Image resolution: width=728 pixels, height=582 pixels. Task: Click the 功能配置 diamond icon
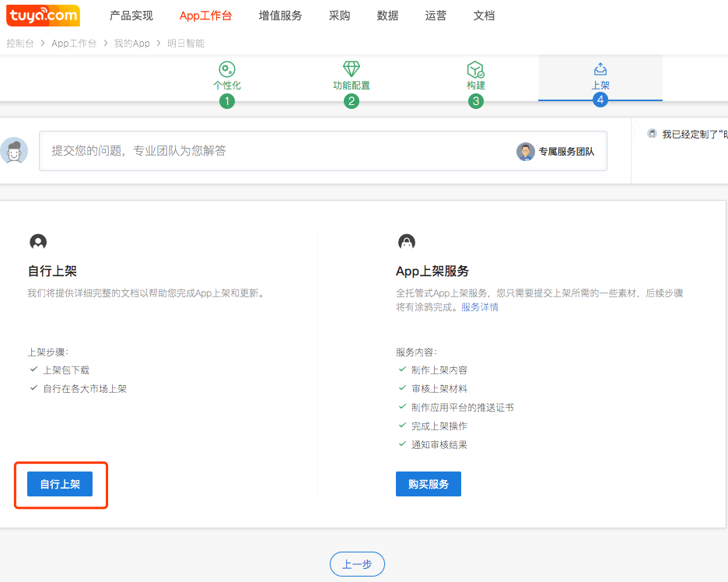352,69
